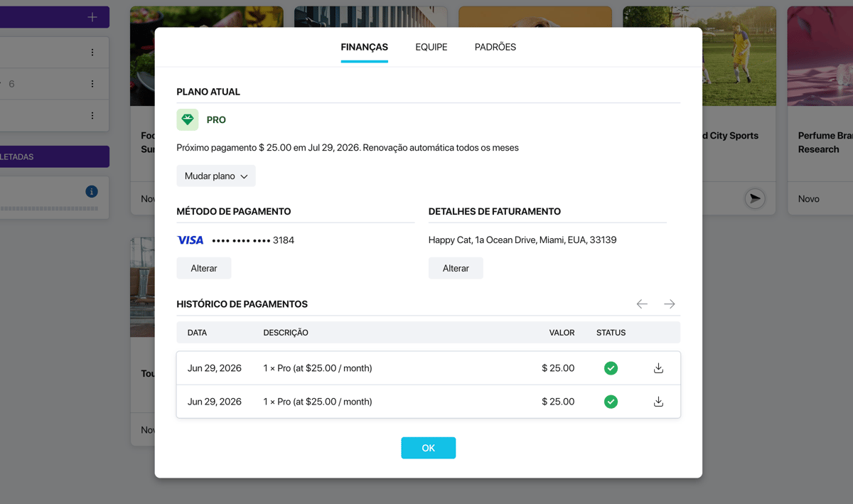Click the green PRO diamond icon
853x504 pixels.
pyautogui.click(x=188, y=119)
